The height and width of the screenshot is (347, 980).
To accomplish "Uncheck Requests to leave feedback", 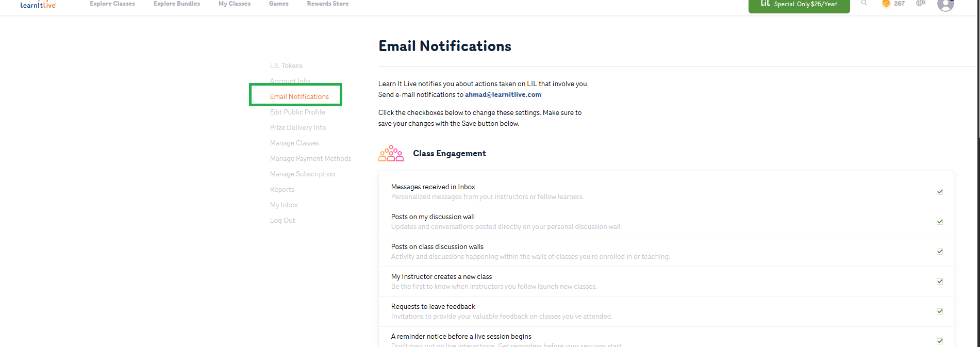I will click(940, 311).
